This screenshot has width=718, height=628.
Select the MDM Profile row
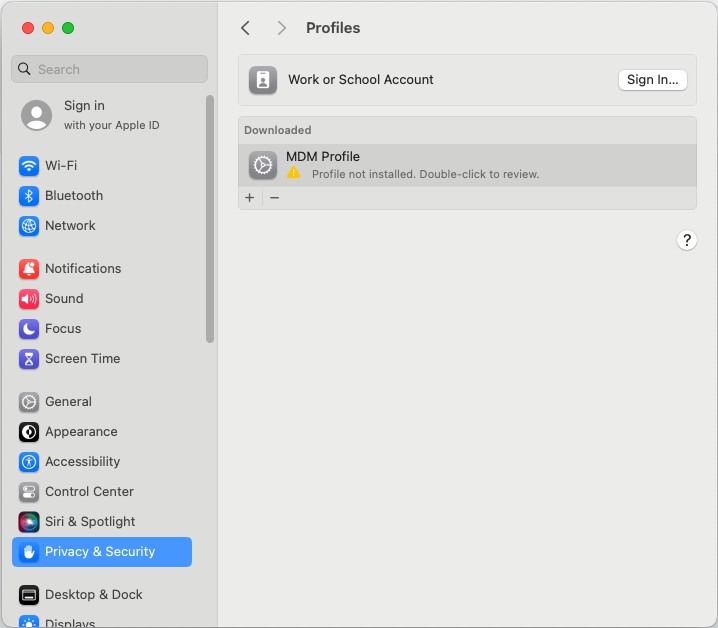pos(467,165)
